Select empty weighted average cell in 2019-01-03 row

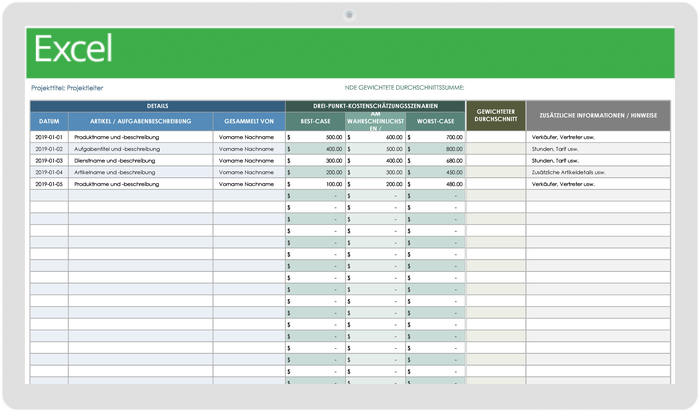point(496,161)
